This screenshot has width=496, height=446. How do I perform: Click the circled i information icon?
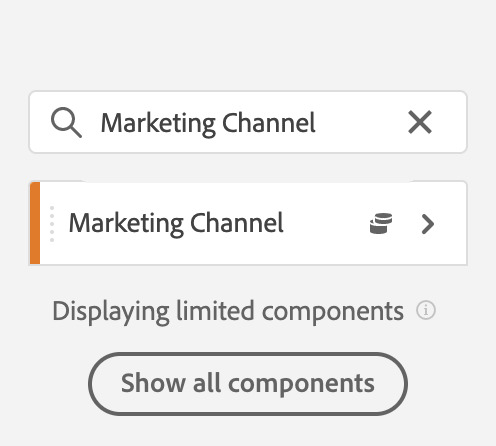(426, 310)
